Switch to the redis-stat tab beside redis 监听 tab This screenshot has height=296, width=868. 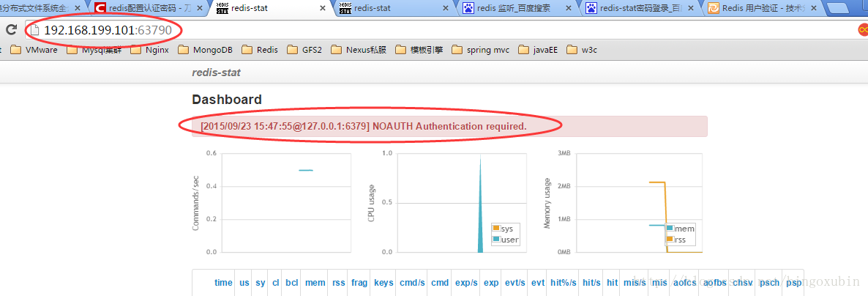(x=394, y=8)
